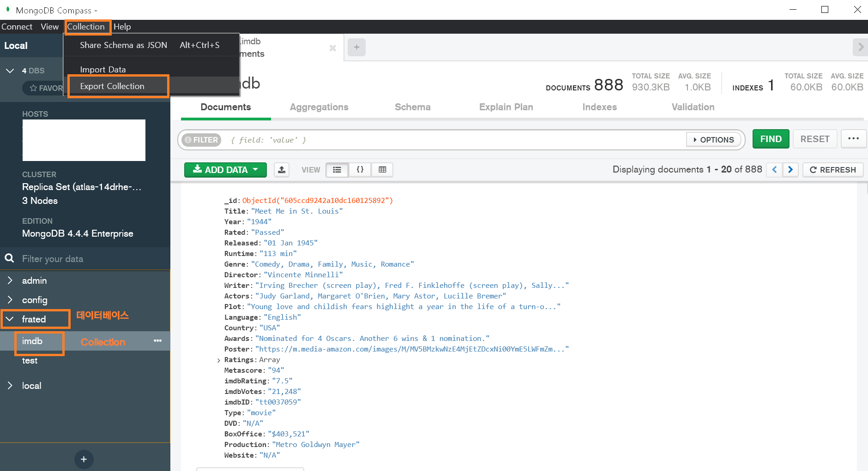This screenshot has height=471, width=868.
Task: Select table view mode
Action: [x=382, y=170]
